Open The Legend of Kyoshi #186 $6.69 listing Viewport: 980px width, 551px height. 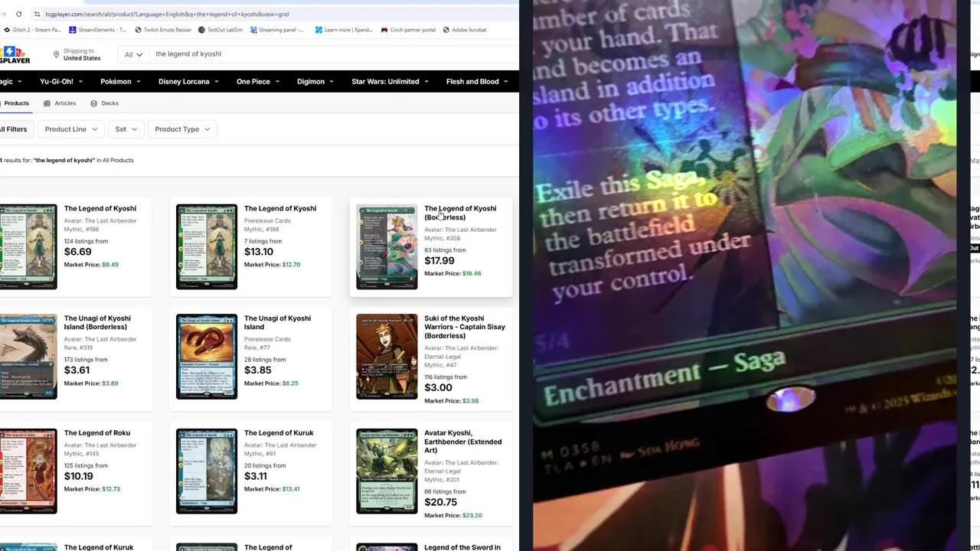tap(100, 208)
